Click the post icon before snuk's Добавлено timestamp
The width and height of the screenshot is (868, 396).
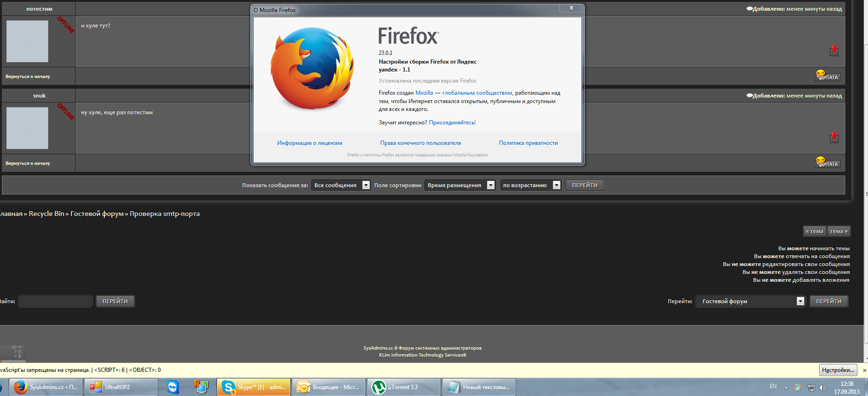pos(749,96)
